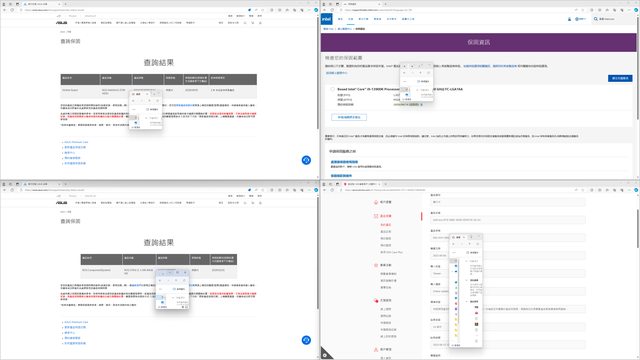Viewport: 640px width, 360px height.
Task: Click the Intel sign-in person icon
Action: click(569, 19)
